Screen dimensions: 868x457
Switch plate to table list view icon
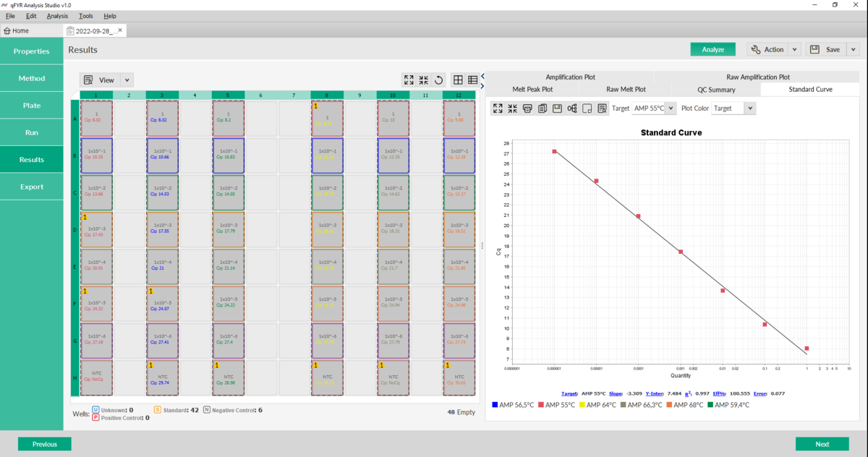[x=472, y=80]
